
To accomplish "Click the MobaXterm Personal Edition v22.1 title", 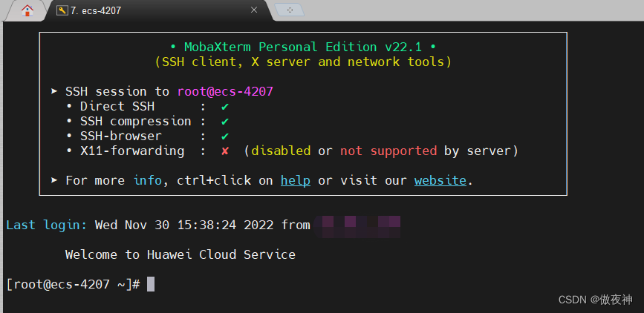I will click(303, 47).
